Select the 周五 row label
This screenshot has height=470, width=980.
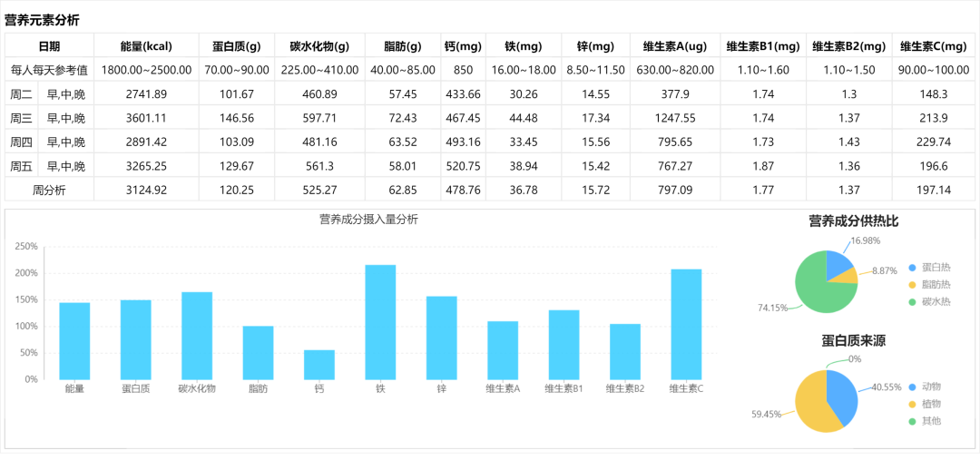[21, 166]
